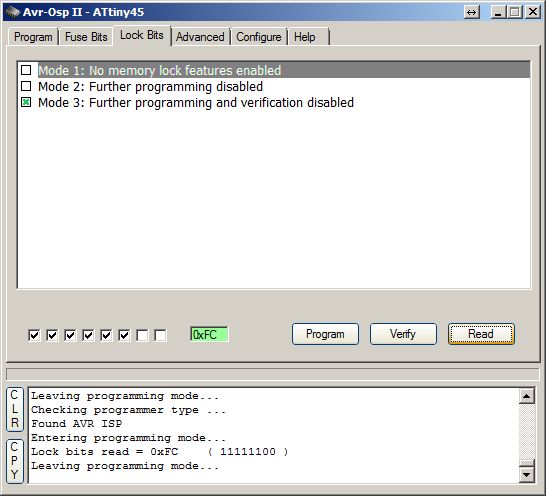This screenshot has width=546, height=496.
Task: Click the 0xFC lock bits value field
Action: click(209, 334)
